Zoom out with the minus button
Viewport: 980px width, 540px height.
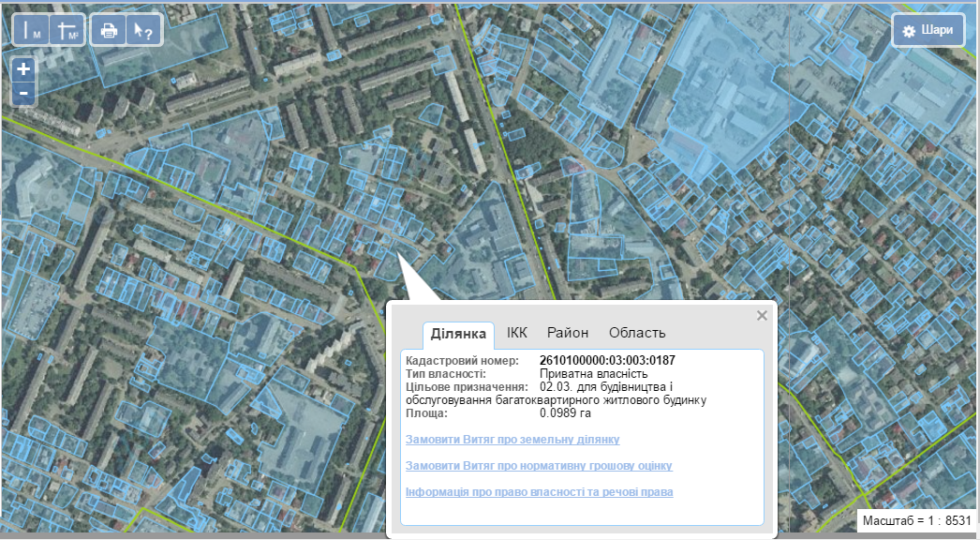[x=23, y=93]
